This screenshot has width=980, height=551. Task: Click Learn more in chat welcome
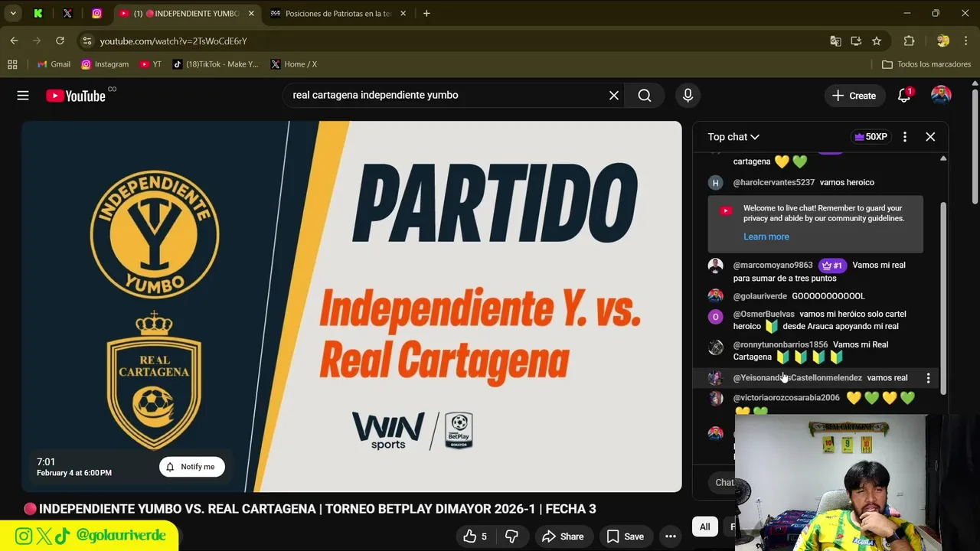tap(766, 236)
